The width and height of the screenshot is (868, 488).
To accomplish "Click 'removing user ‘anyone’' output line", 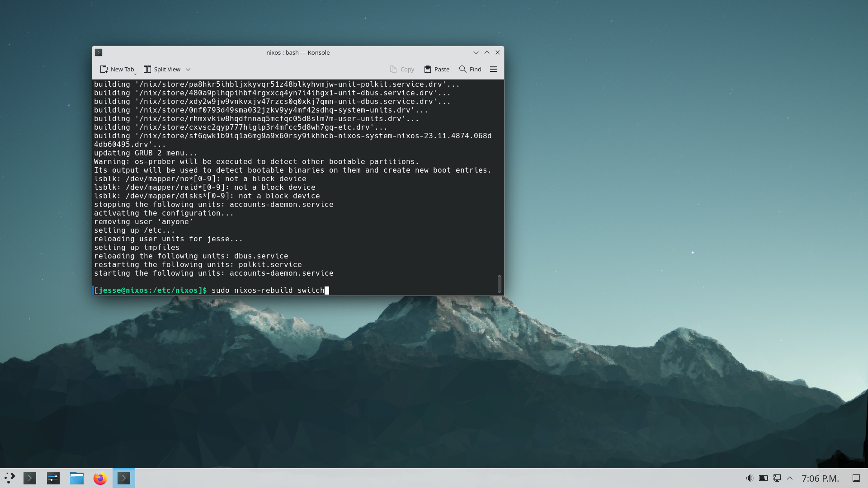I will point(143,221).
